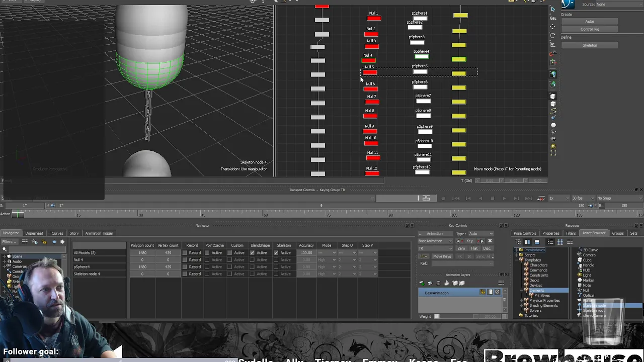
Task: Open the Properties tab in Resources
Action: click(551, 233)
